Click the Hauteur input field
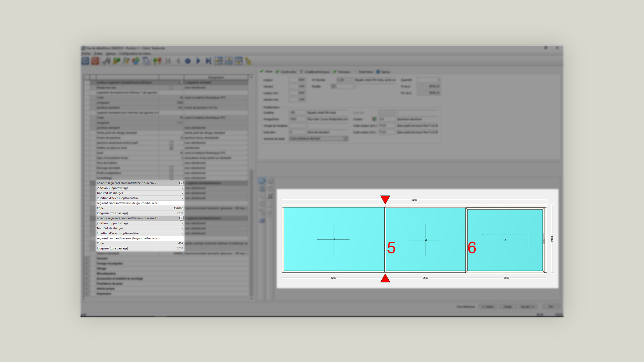Viewport: 644px width, 362px height. click(x=297, y=86)
